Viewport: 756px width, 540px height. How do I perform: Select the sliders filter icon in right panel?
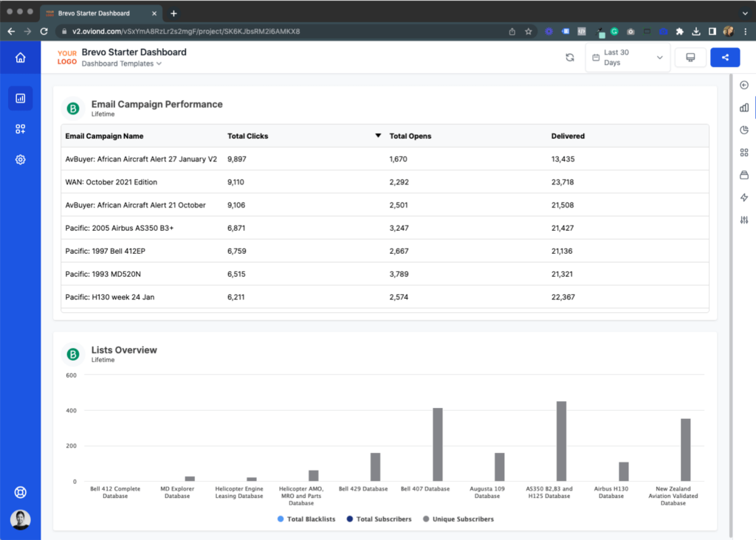pyautogui.click(x=744, y=220)
